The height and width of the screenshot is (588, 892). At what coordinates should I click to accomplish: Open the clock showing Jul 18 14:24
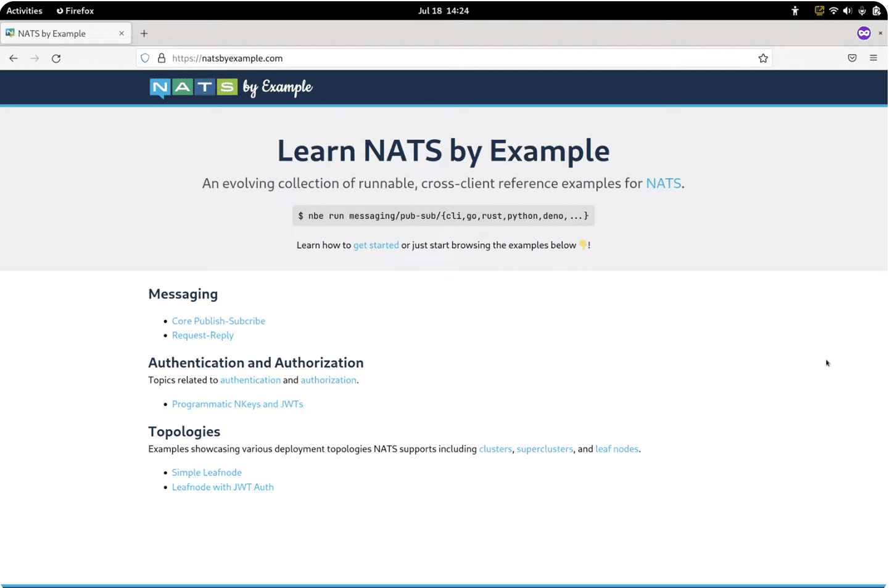coord(444,10)
